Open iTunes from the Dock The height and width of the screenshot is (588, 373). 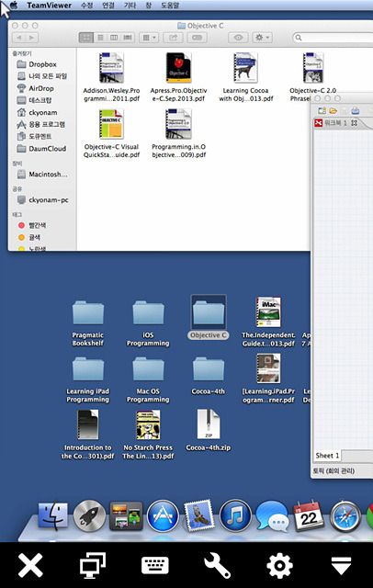(235, 516)
